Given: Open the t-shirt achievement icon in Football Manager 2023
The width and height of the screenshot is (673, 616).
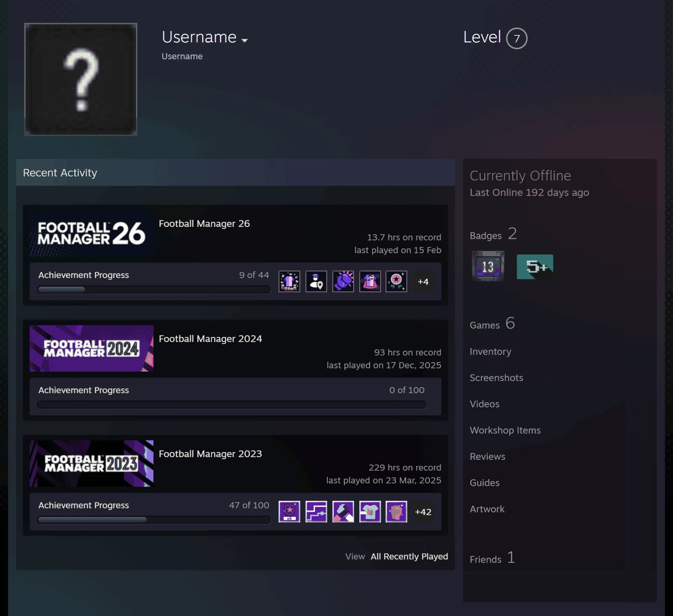Looking at the screenshot, I should tap(370, 512).
